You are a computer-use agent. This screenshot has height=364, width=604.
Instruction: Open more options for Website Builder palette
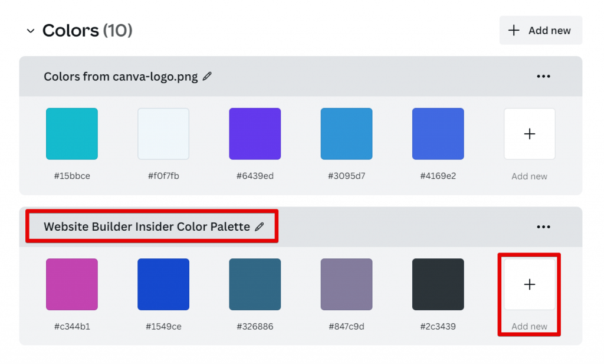coord(543,227)
